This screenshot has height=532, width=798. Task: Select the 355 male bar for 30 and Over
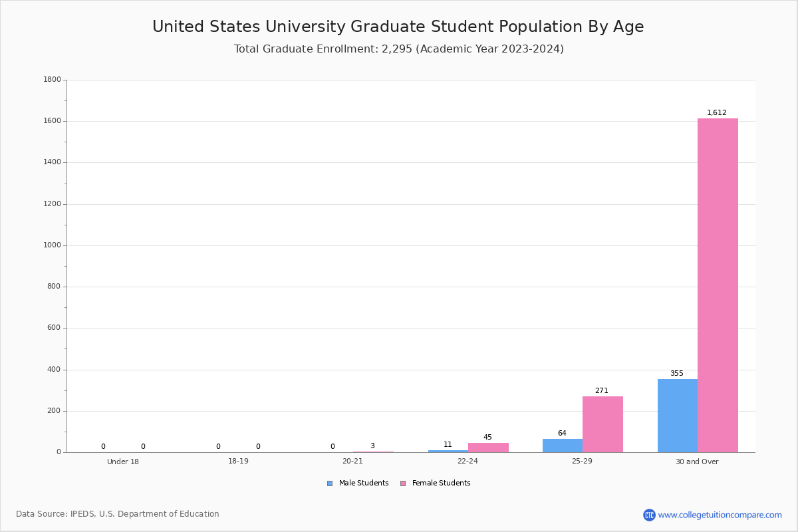click(x=678, y=416)
